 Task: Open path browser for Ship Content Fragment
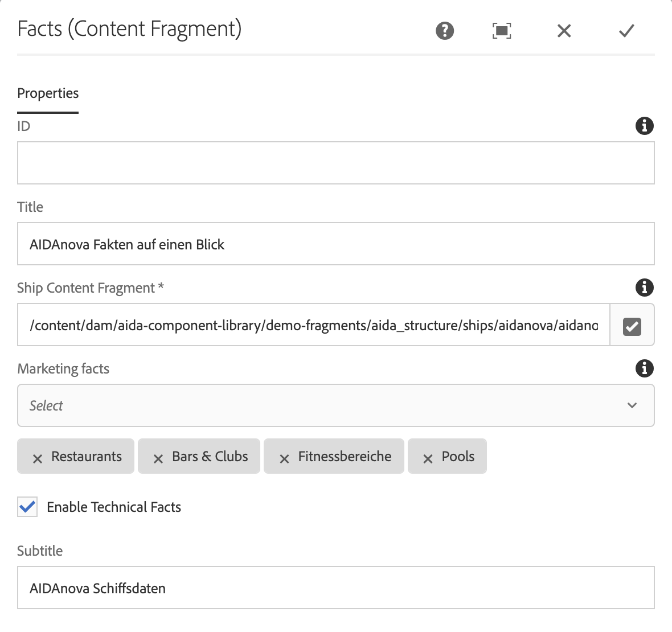[632, 326]
